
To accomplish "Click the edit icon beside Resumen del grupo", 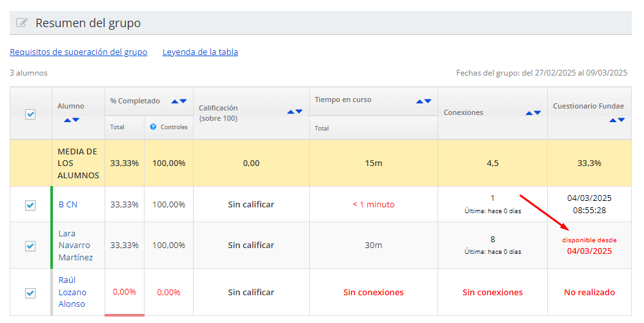I will pyautogui.click(x=22, y=23).
